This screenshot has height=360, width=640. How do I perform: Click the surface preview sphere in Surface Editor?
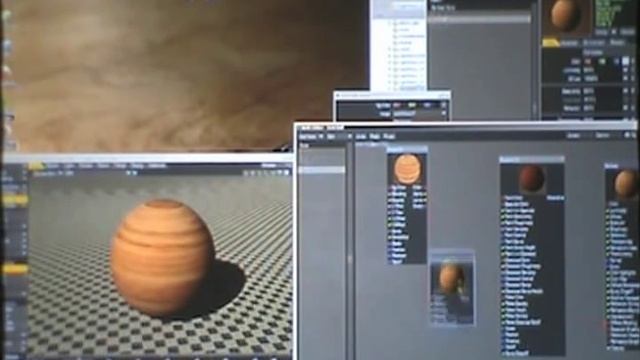pyautogui.click(x=566, y=16)
